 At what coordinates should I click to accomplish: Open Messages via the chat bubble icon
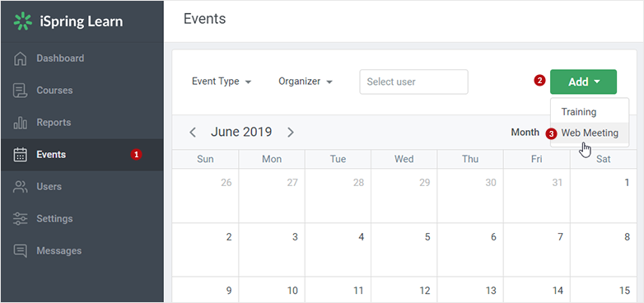click(x=20, y=251)
